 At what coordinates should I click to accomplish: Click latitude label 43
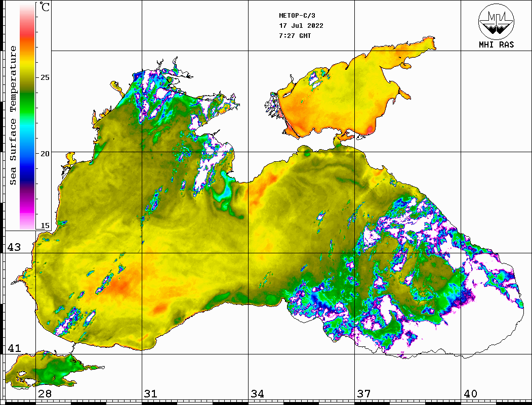tap(14, 247)
